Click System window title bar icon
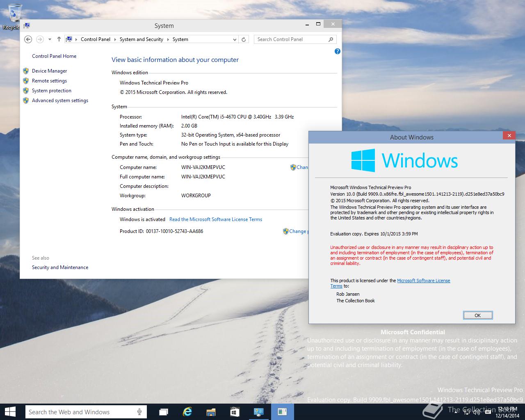 (x=26, y=25)
